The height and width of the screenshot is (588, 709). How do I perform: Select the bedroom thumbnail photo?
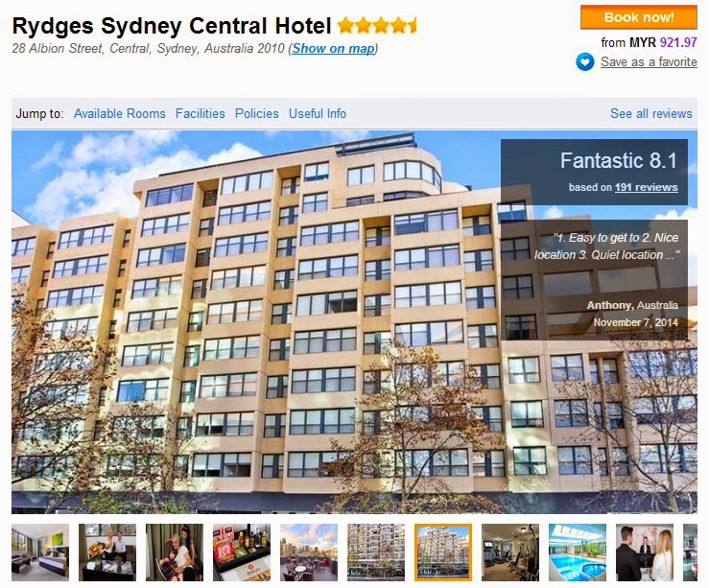coord(40,553)
